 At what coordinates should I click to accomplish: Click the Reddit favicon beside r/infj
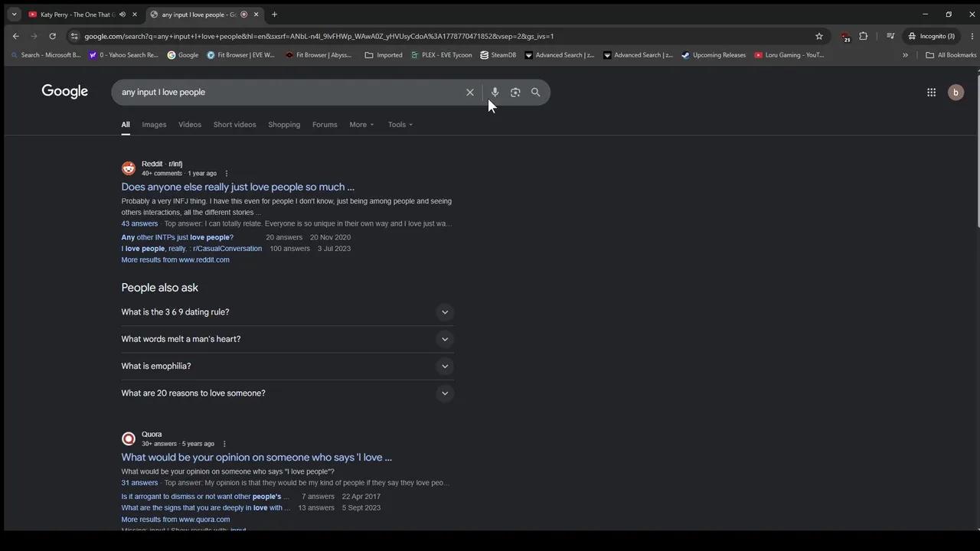tap(129, 168)
